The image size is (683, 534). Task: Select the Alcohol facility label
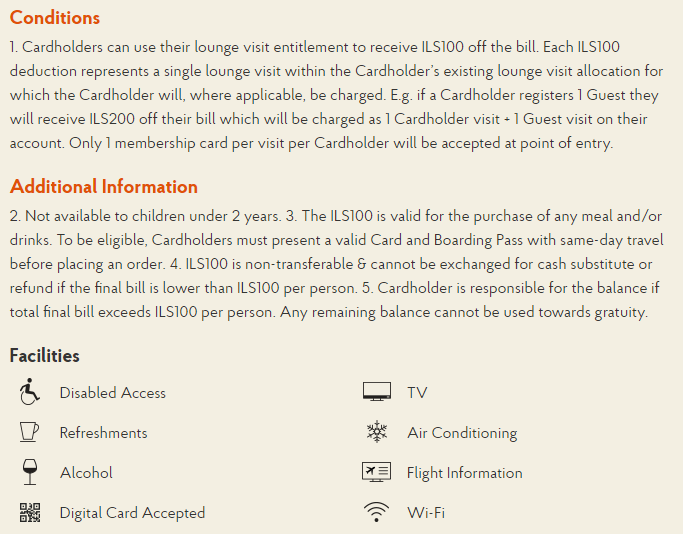(86, 473)
